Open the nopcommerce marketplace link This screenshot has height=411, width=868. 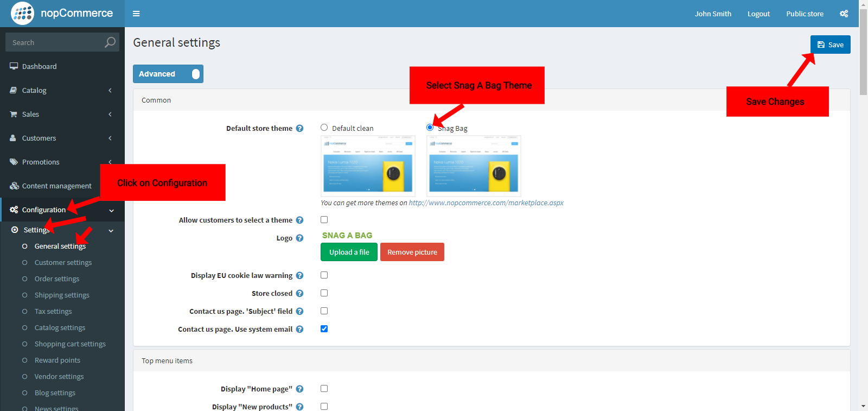click(486, 203)
